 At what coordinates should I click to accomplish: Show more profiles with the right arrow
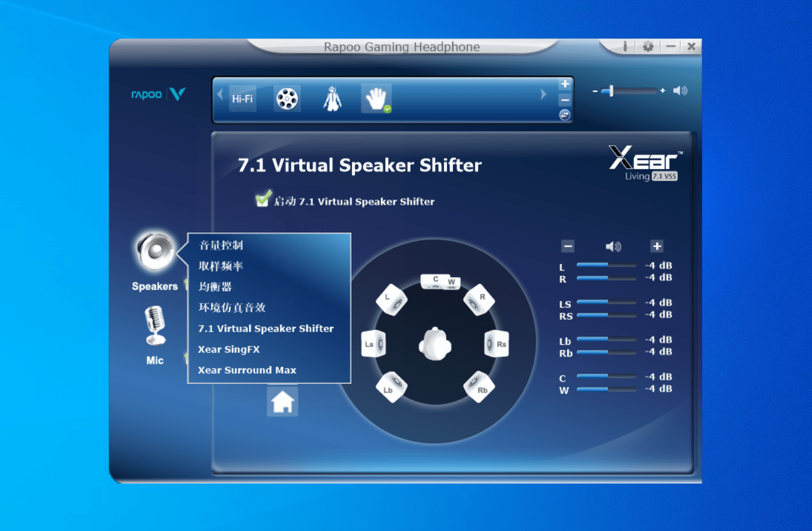(543, 94)
